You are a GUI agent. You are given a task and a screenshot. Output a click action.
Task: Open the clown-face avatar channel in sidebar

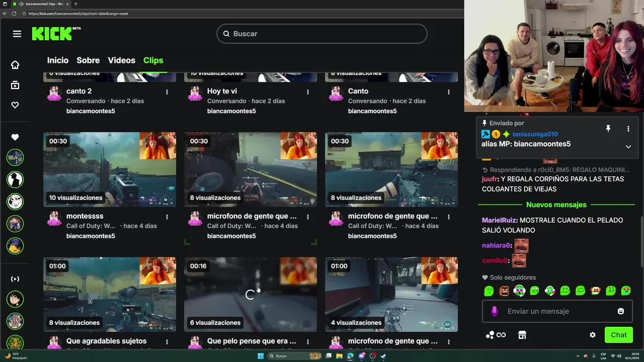point(15,202)
